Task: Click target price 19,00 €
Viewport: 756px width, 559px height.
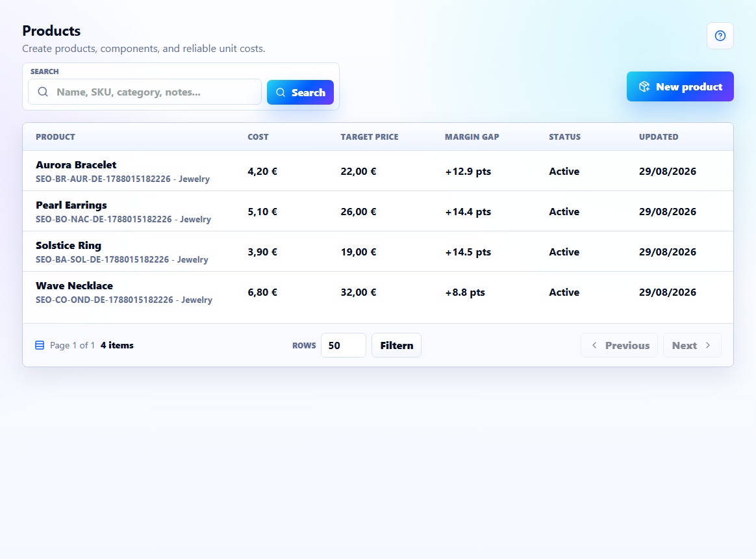Action: (359, 252)
